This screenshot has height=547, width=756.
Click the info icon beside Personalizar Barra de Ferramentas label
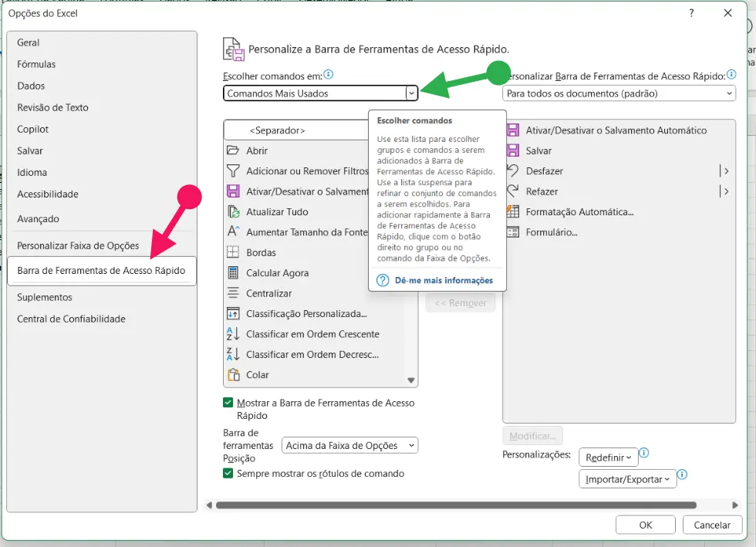(x=731, y=74)
